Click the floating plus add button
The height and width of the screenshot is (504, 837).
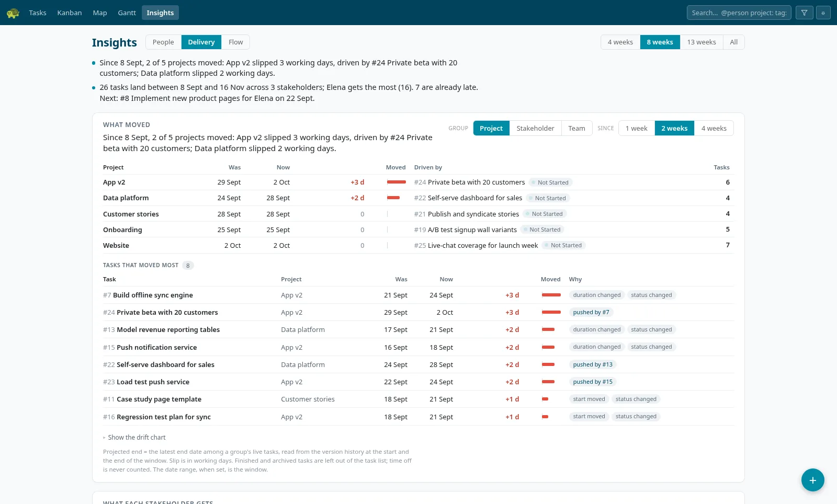point(813,480)
